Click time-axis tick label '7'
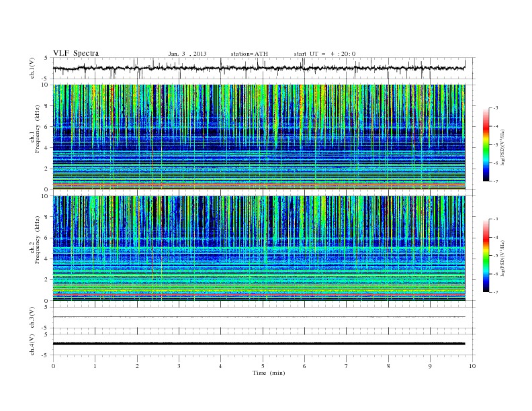Screen dimensions: 532x411 (347, 366)
